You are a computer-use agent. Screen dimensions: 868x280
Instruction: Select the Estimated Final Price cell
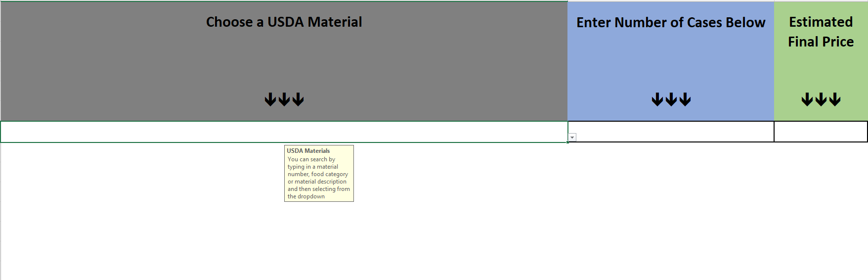(821, 132)
